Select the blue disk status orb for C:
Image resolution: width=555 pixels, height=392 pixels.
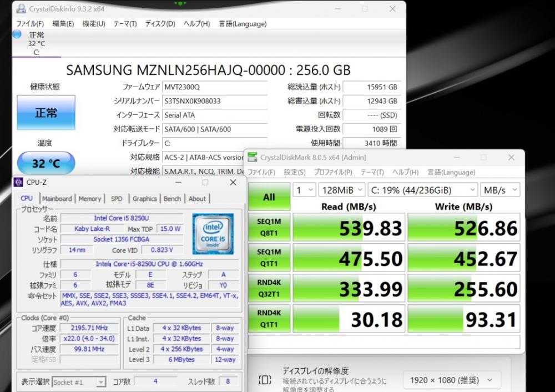click(17, 34)
